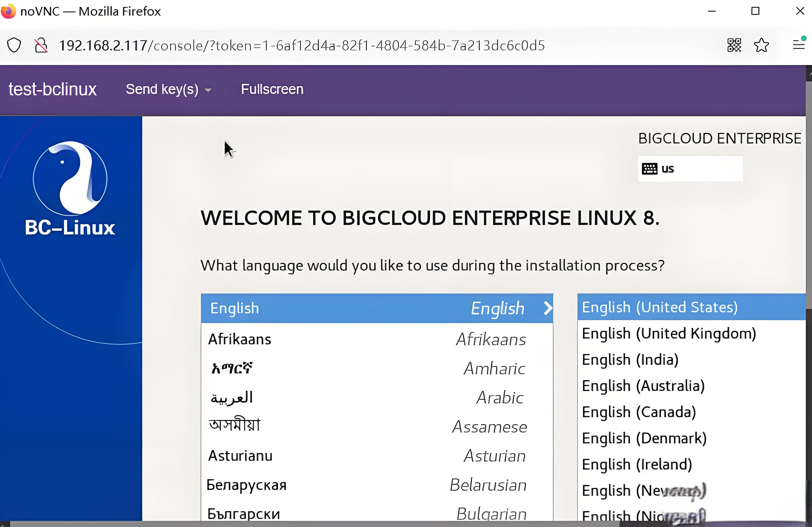This screenshot has height=527, width=812.
Task: Select Afrikaans in the language list
Action: [240, 339]
